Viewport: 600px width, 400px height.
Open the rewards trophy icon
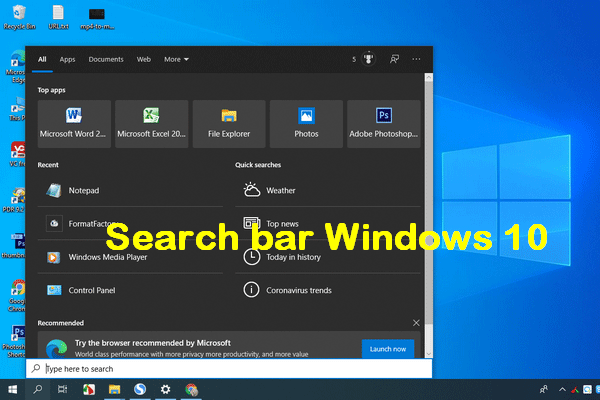[368, 59]
